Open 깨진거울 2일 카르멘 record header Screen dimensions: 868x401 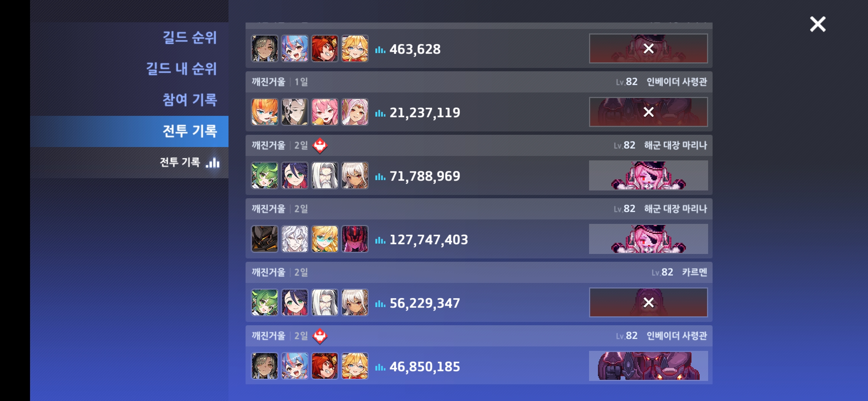[479, 272]
